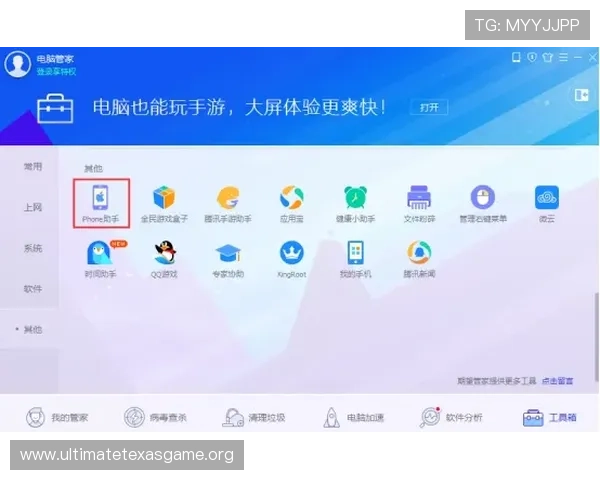Go to 我的管家 bottom tab

pos(57,417)
